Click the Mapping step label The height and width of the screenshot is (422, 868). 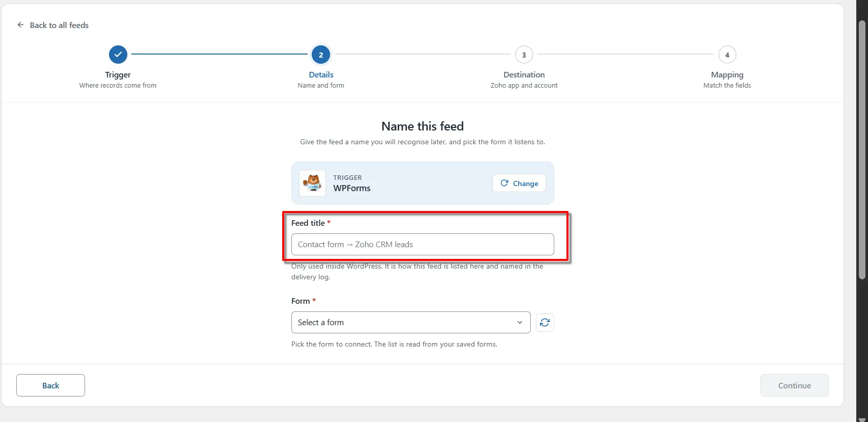[x=727, y=74]
